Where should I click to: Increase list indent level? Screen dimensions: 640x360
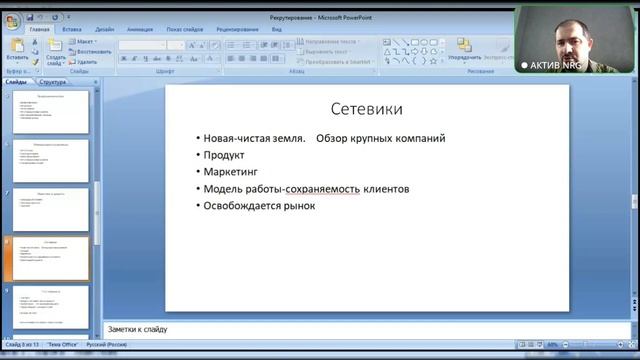pyautogui.click(x=275, y=45)
